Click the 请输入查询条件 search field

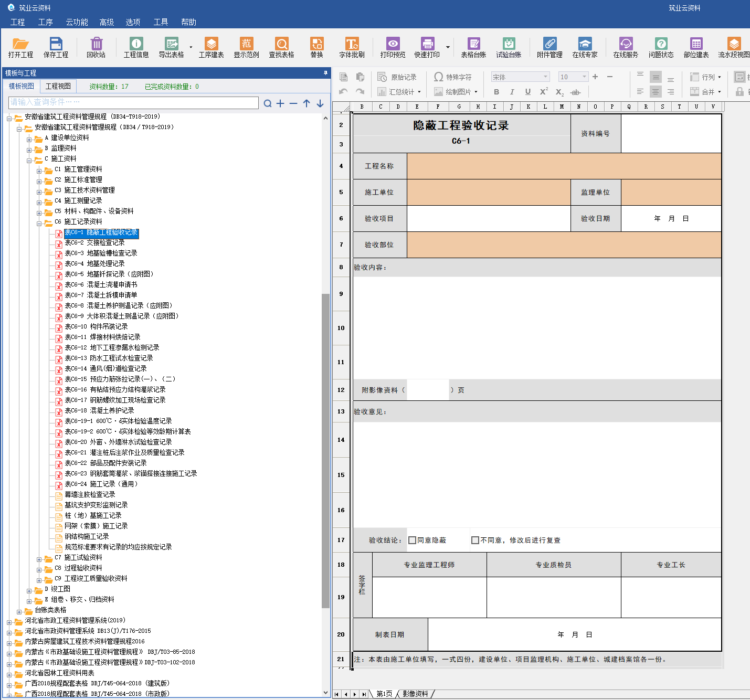(133, 102)
